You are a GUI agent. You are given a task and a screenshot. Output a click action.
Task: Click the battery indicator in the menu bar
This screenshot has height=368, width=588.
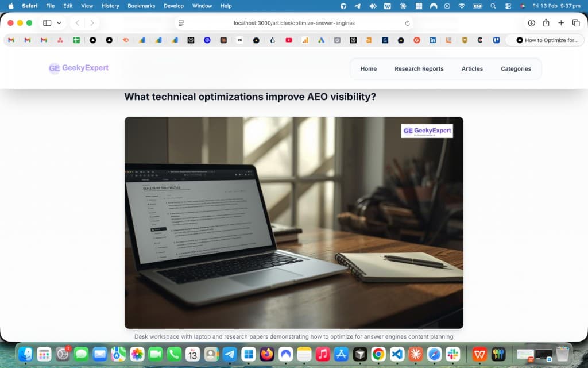tap(478, 6)
